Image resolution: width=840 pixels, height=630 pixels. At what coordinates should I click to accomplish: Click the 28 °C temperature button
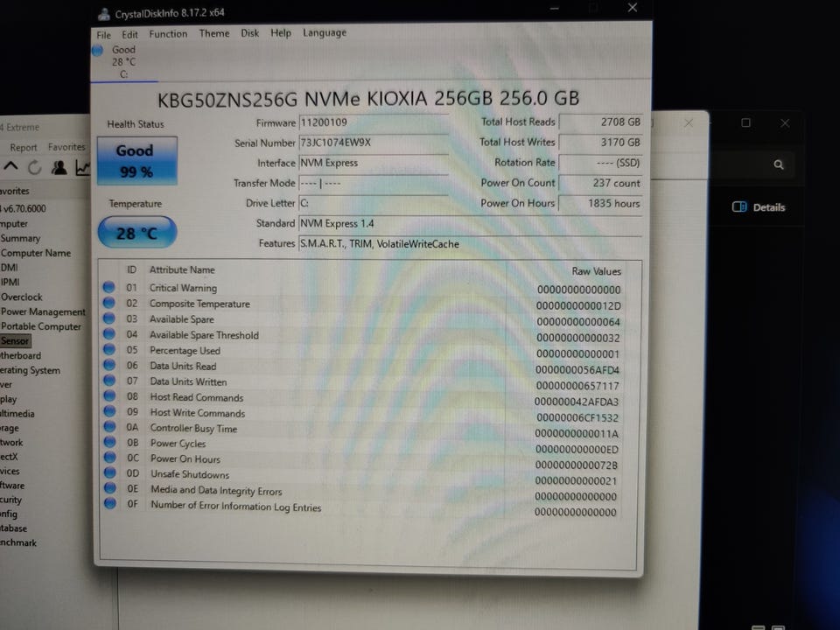click(137, 233)
